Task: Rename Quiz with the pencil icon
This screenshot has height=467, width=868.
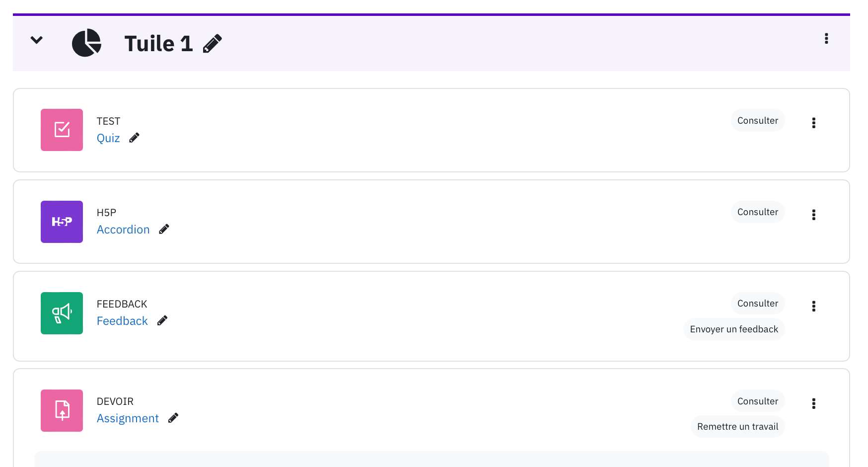Action: (x=134, y=138)
